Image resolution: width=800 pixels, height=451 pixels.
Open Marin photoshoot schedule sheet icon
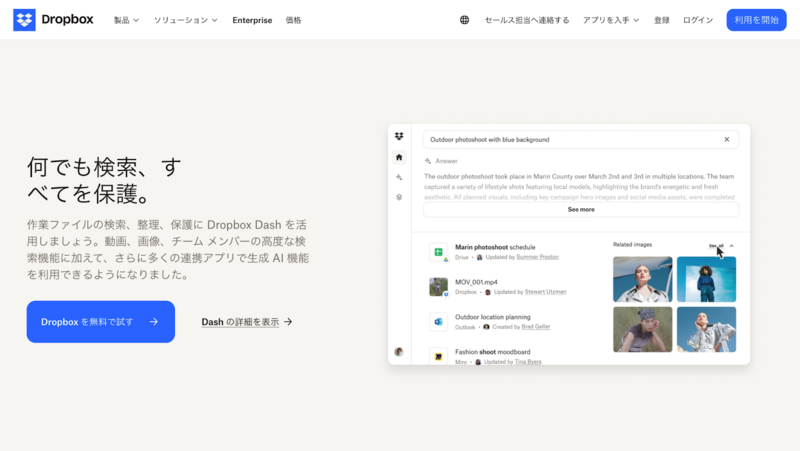pos(438,252)
